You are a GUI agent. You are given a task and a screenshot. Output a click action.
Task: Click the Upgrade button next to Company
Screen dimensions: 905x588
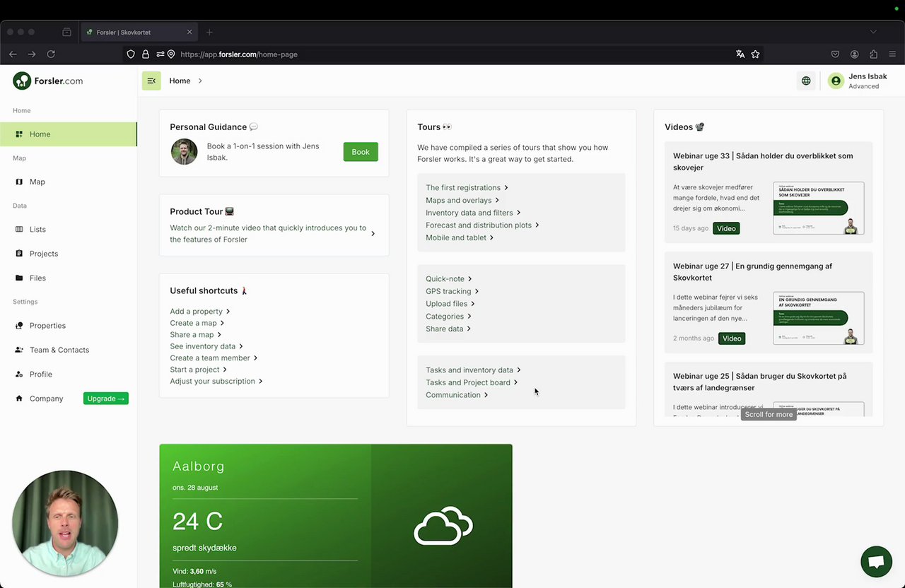[x=106, y=399]
